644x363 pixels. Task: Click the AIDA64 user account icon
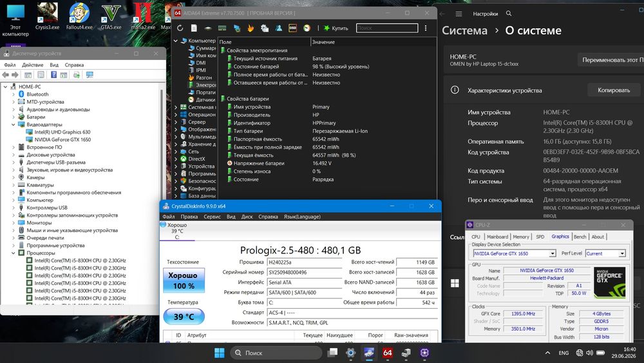pyautogui.click(x=279, y=28)
